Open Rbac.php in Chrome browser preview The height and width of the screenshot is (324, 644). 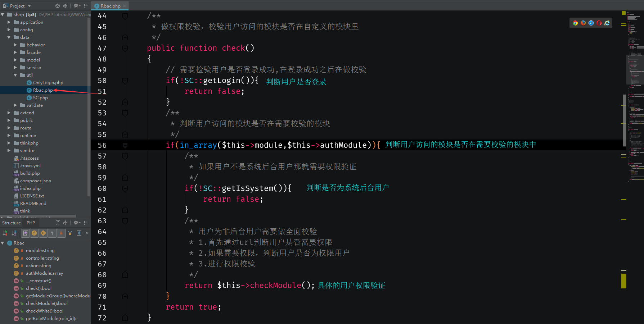pyautogui.click(x=575, y=23)
